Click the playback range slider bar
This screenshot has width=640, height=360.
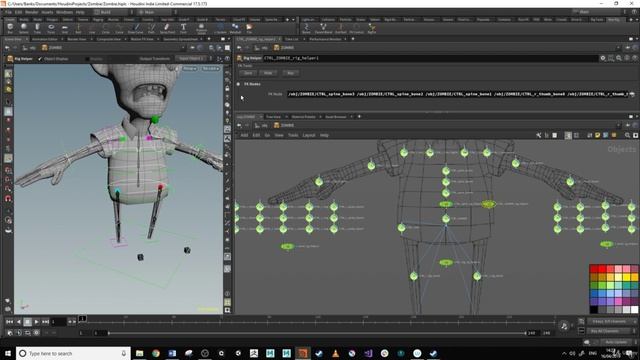(x=317, y=333)
